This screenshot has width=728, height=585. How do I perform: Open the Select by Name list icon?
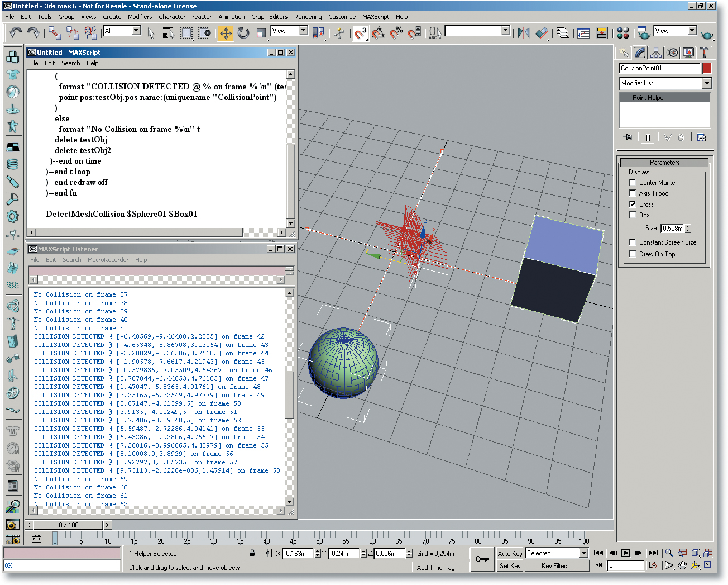coord(168,33)
